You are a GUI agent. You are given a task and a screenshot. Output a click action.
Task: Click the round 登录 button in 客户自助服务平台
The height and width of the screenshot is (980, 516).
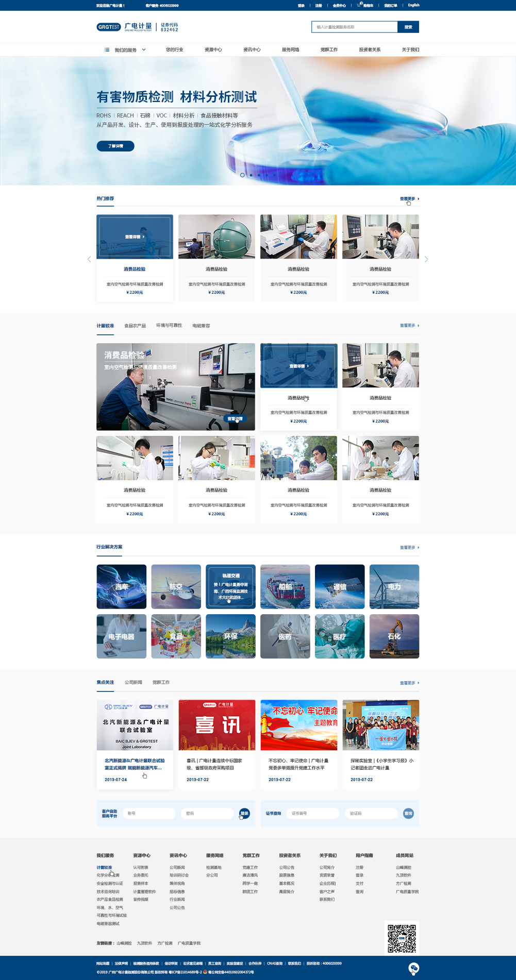point(244,814)
